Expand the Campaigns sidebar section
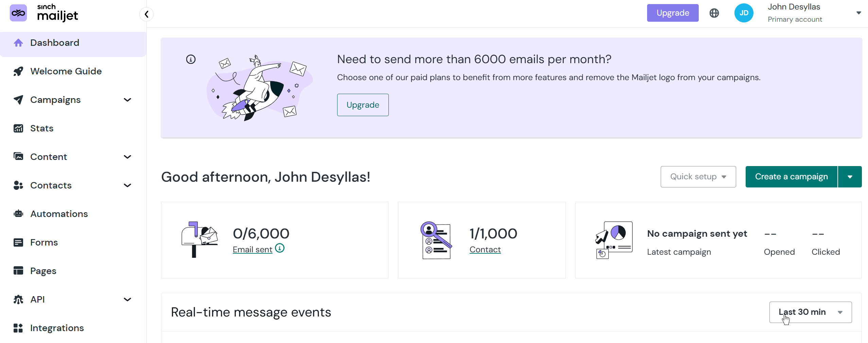 click(127, 100)
